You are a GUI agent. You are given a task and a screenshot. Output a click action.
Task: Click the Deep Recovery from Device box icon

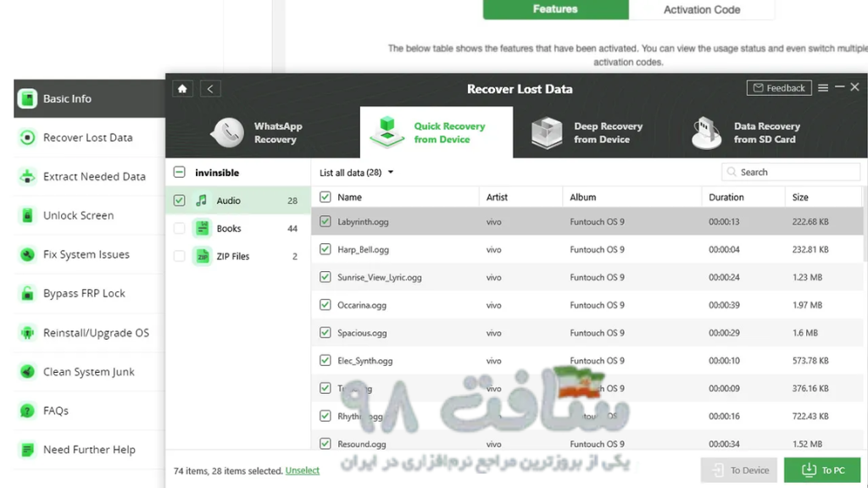[x=547, y=133]
